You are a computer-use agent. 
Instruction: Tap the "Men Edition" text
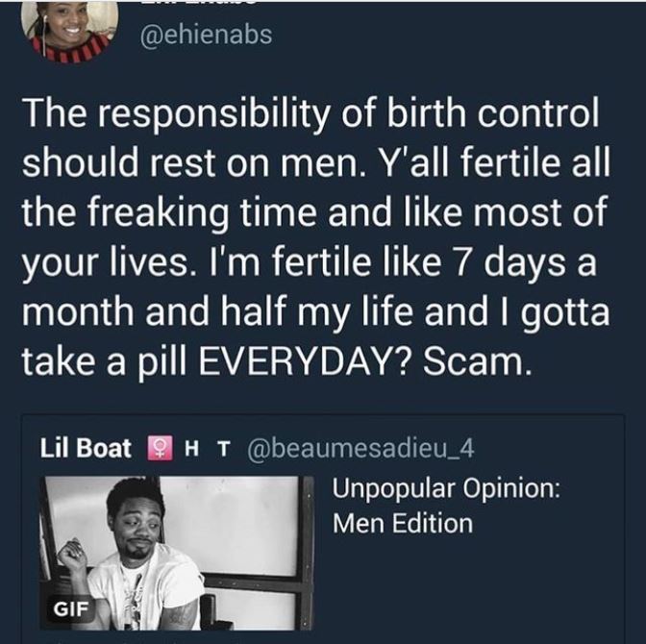tap(403, 523)
